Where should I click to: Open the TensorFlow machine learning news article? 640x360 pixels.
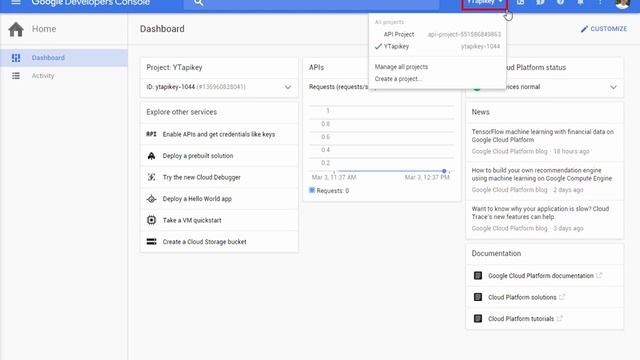[542, 136]
